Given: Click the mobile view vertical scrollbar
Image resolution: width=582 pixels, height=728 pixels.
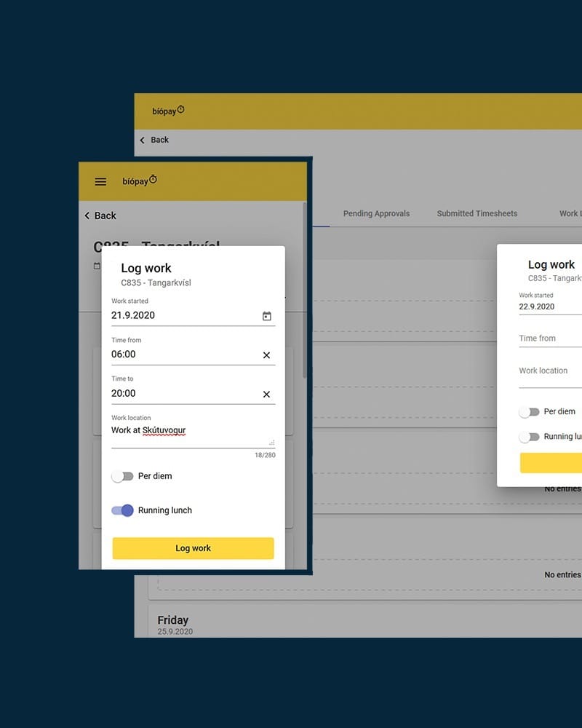Looking at the screenshot, I should (x=305, y=290).
